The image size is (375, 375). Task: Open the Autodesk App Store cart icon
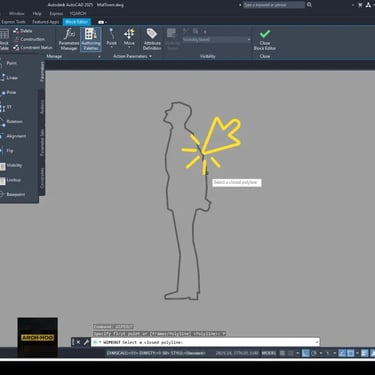point(360,5)
